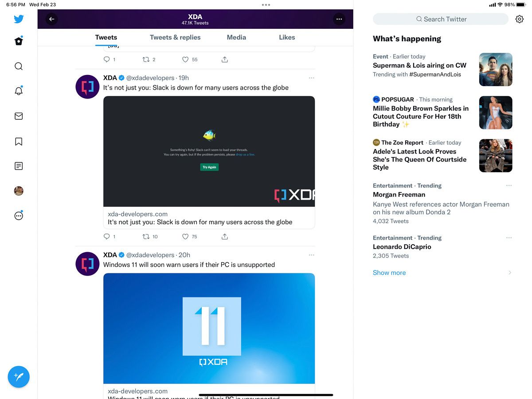This screenshot has width=532, height=399.
Task: Share the Slack is down tweet
Action: click(x=225, y=237)
